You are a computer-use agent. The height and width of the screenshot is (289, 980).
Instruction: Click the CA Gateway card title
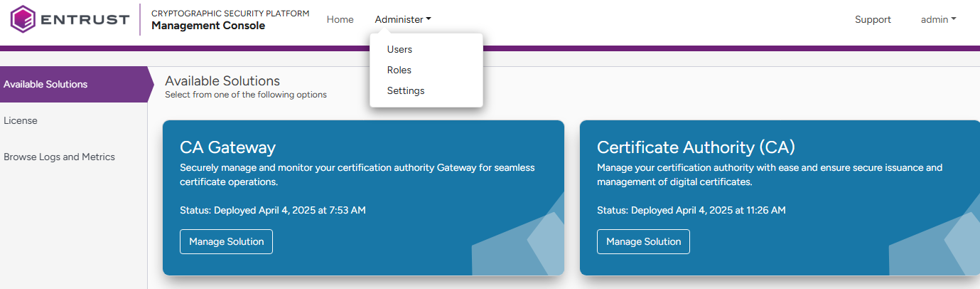pyautogui.click(x=227, y=147)
